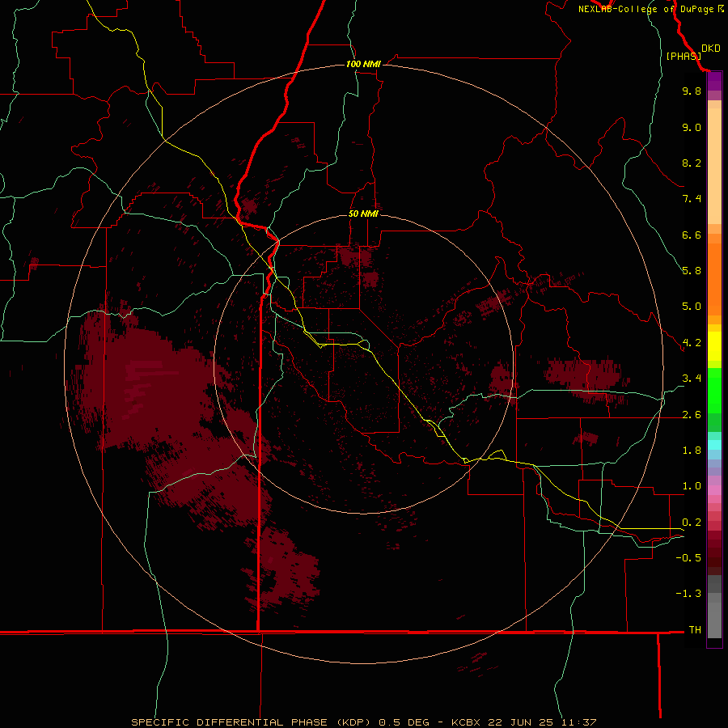This screenshot has height=728, width=728.
Task: Click the 50 NMI range ring label
Action: tap(363, 214)
